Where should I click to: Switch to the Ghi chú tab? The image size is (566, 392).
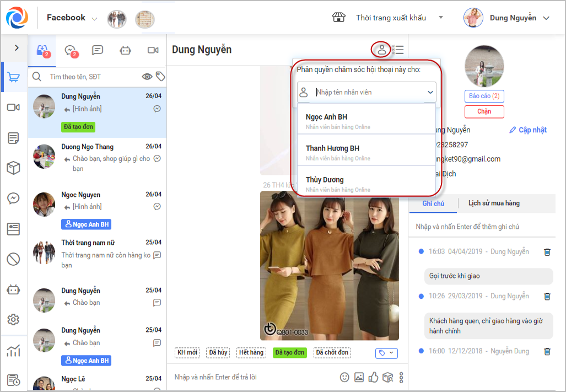pos(433,203)
